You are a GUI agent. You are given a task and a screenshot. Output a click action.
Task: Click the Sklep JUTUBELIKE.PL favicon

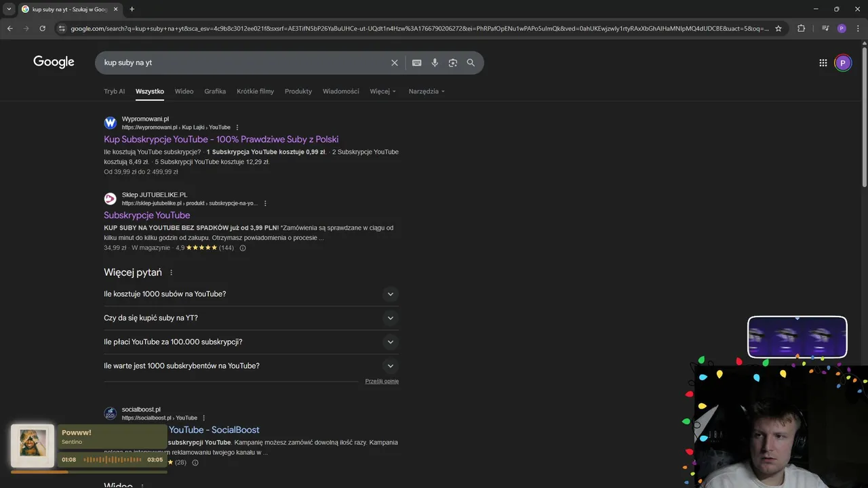click(x=110, y=199)
